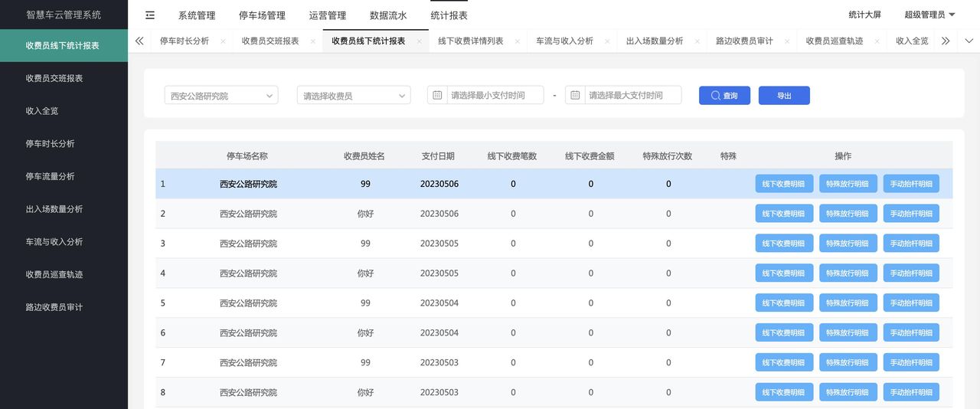Click the 查询 search button
Screen dimensions: 980x409
(724, 95)
